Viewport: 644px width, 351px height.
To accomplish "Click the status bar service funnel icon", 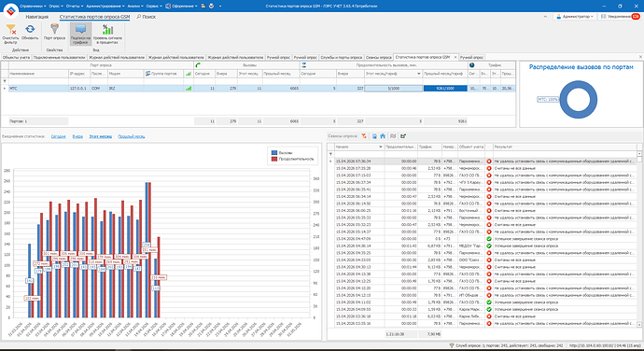I will tap(452, 345).
